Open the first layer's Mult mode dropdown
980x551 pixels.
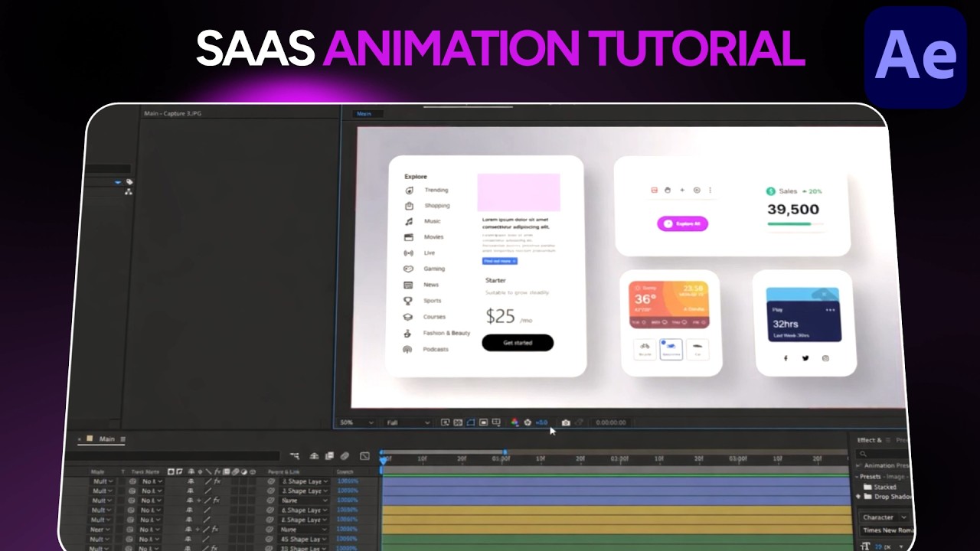(102, 481)
